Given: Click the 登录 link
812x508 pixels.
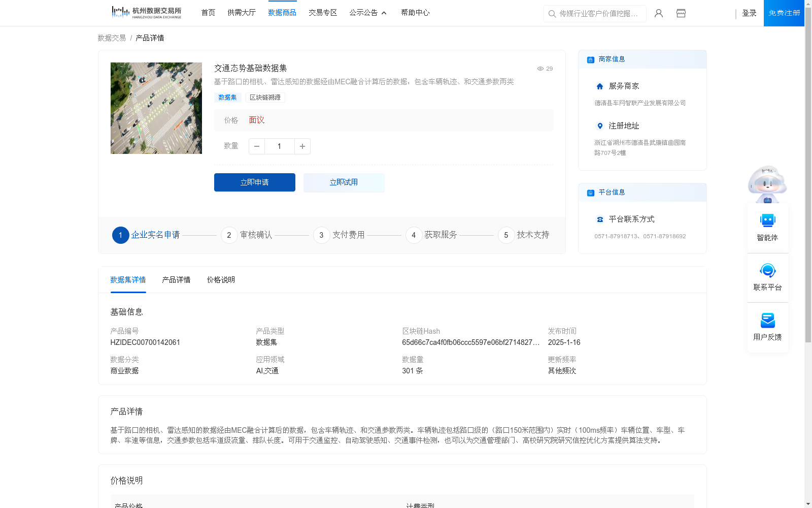Looking at the screenshot, I should pos(749,13).
